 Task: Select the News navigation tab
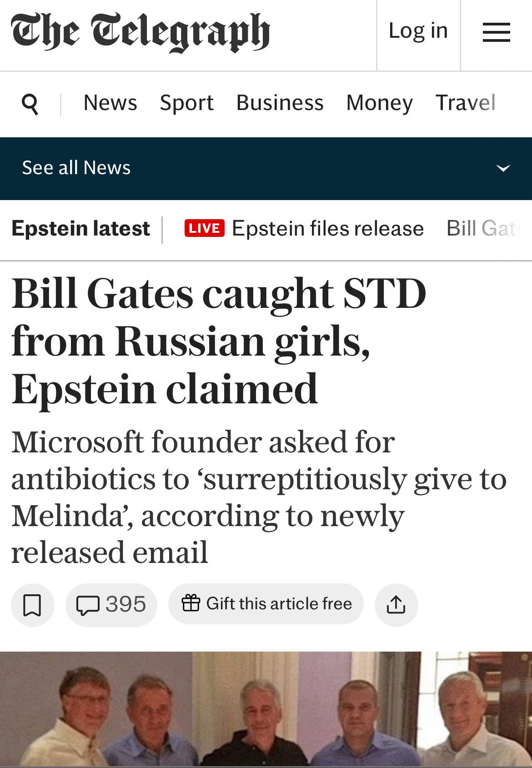pos(110,104)
